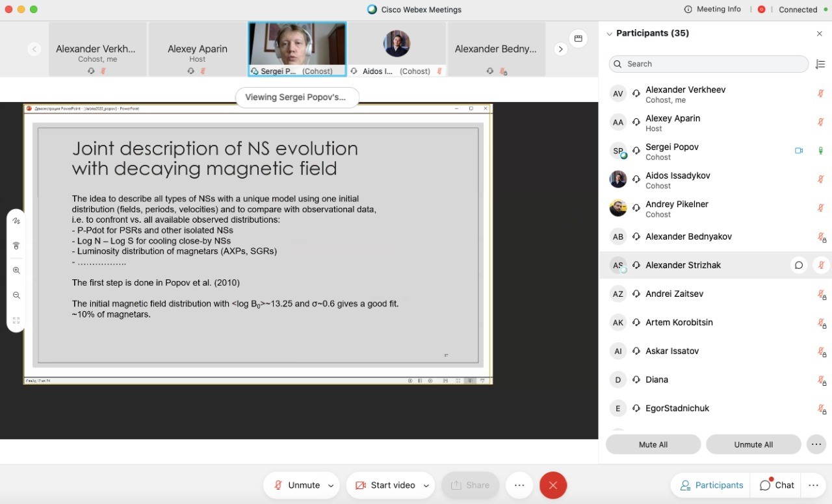832x504 pixels.
Task: Start video from the bottom bar
Action: (385, 485)
